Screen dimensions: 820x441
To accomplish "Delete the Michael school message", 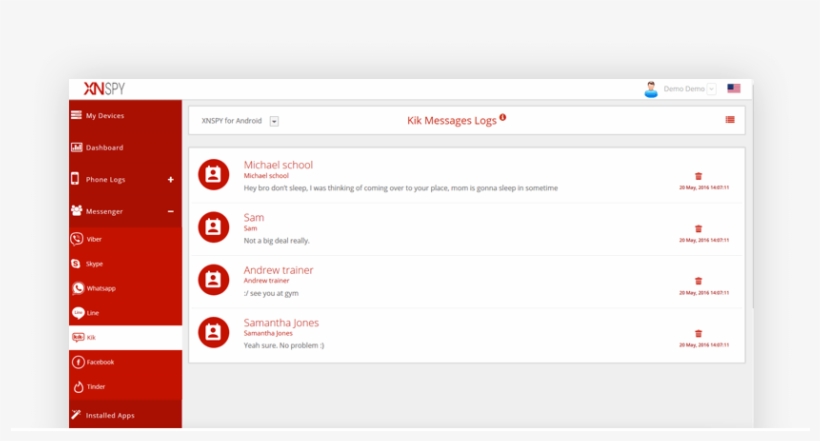I will (698, 176).
